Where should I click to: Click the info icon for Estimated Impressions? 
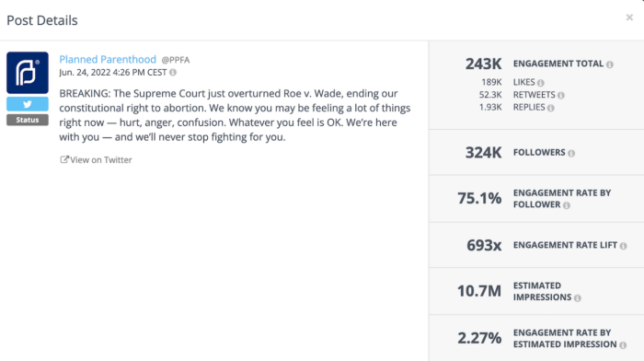click(578, 298)
